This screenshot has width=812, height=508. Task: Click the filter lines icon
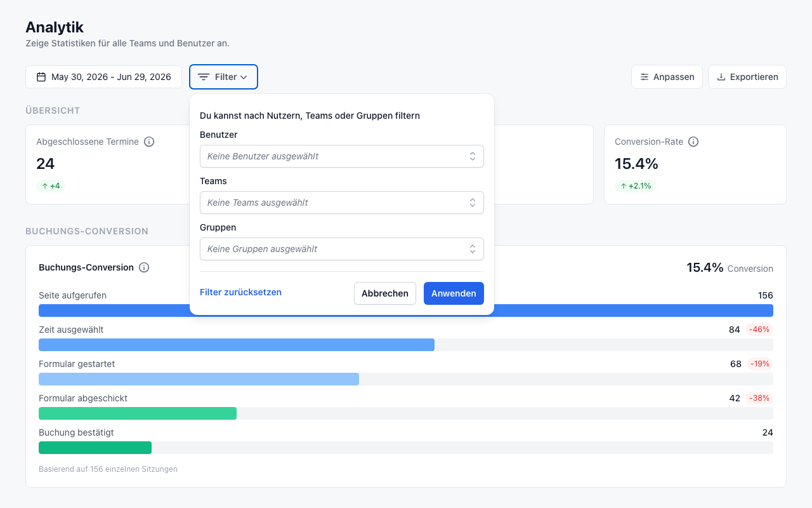pyautogui.click(x=204, y=77)
